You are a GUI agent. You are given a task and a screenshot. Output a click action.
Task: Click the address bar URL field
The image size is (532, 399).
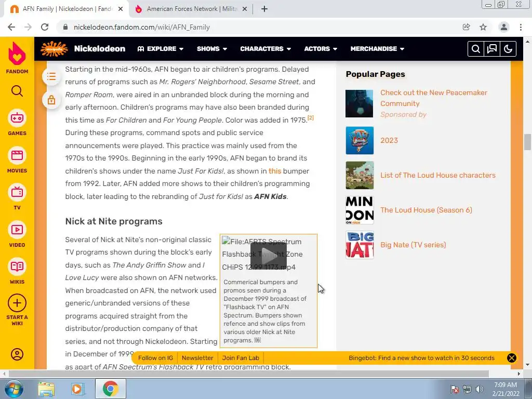[258, 27]
